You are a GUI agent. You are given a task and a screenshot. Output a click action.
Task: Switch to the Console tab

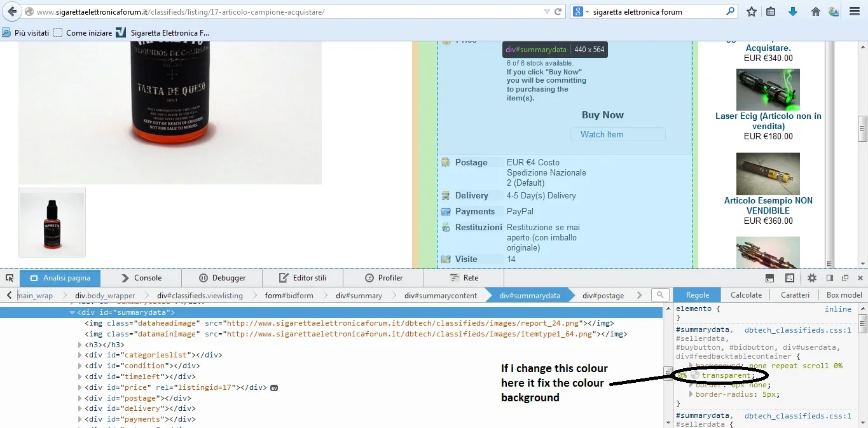tap(141, 278)
